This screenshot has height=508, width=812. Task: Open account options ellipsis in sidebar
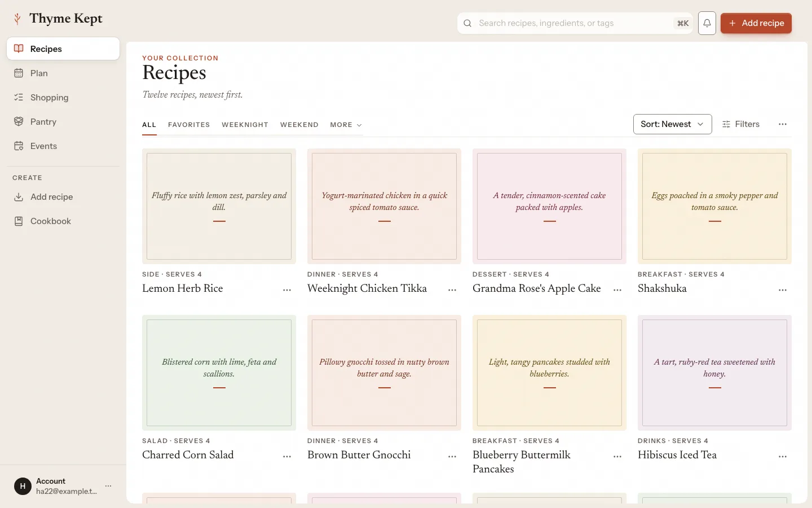108,486
